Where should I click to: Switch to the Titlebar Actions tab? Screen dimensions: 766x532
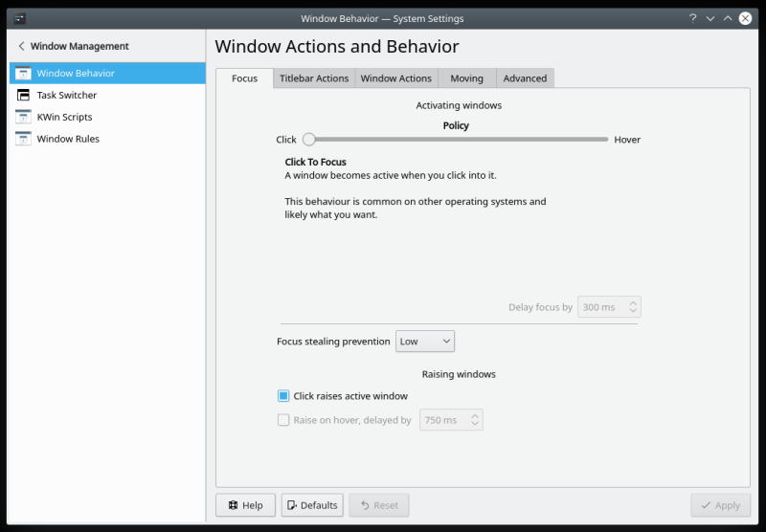click(314, 78)
